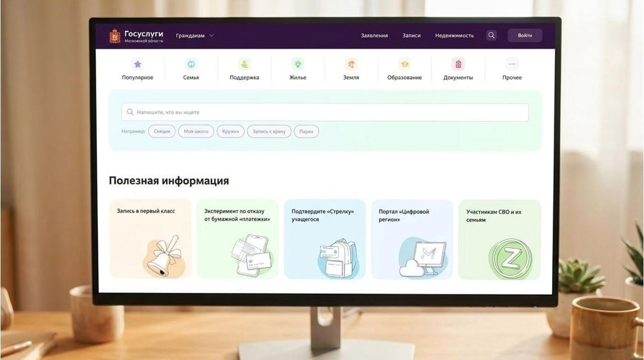Choose the Секции suggestion chip
Viewport: 644px width, 360px height.
pyautogui.click(x=162, y=131)
